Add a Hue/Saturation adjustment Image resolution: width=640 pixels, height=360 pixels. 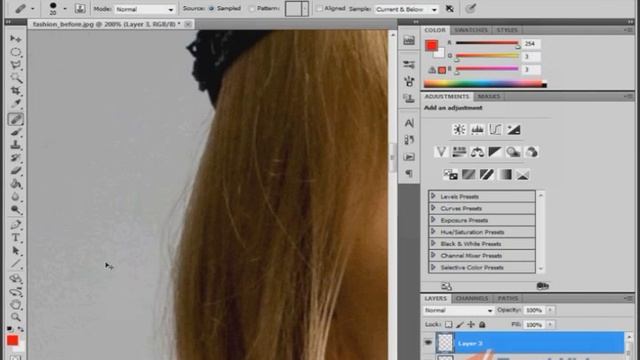pos(459,152)
